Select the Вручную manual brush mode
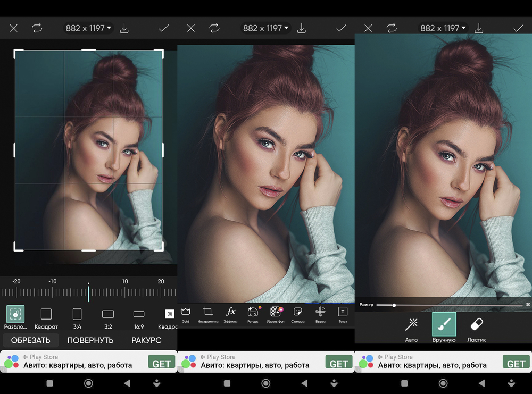532x394 pixels. 444,326
